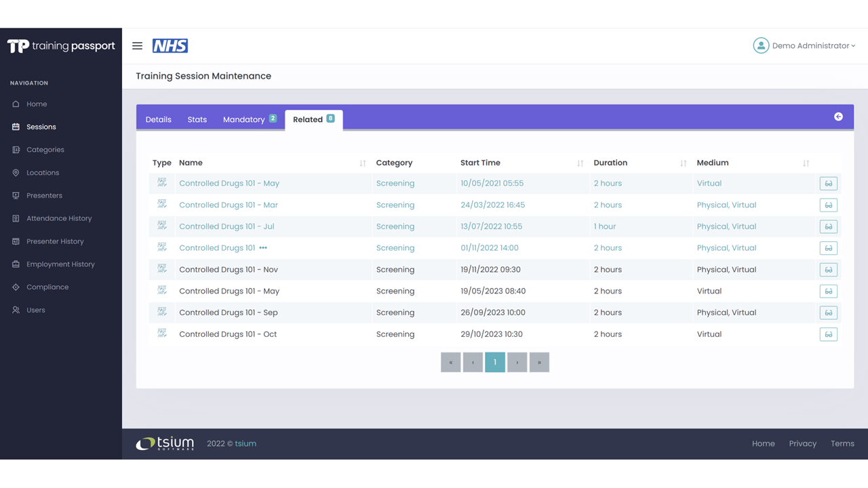This screenshot has height=488, width=868.
Task: Click type icon of Controlled Drugs 101 - Sep
Action: 162,312
